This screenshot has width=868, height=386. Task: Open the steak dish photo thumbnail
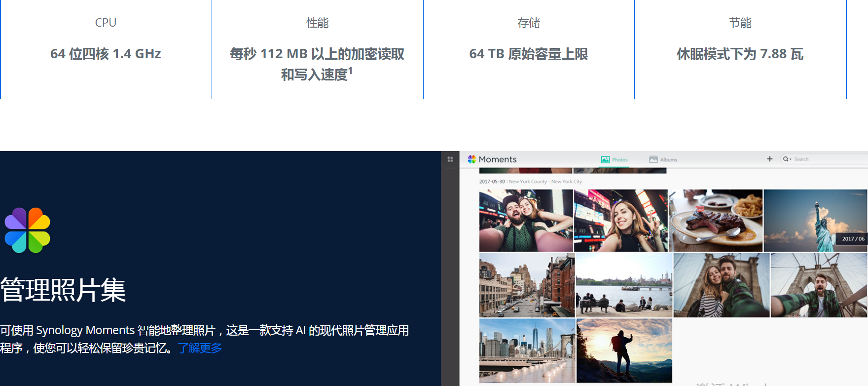(x=716, y=221)
